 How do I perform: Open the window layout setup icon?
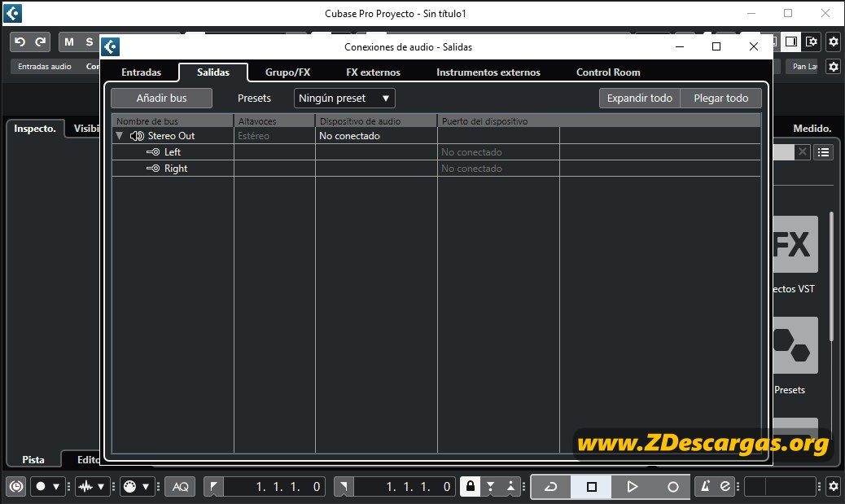pyautogui.click(x=811, y=42)
